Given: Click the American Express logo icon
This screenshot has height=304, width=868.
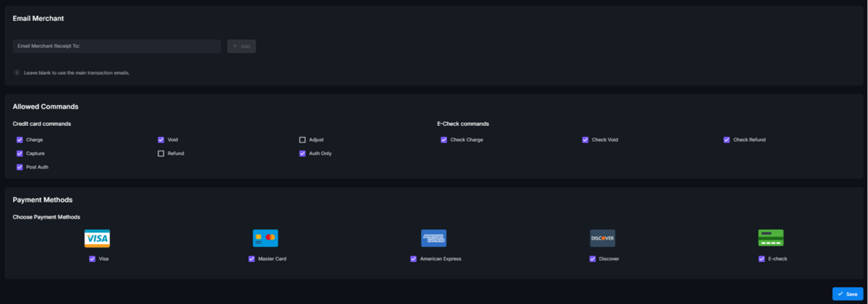Looking at the screenshot, I should click(x=434, y=238).
